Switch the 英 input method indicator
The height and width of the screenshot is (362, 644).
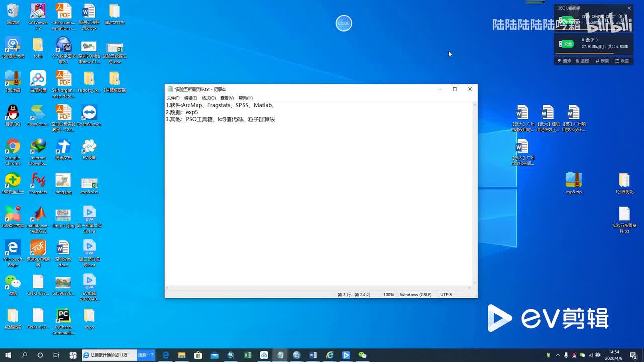tap(598, 355)
